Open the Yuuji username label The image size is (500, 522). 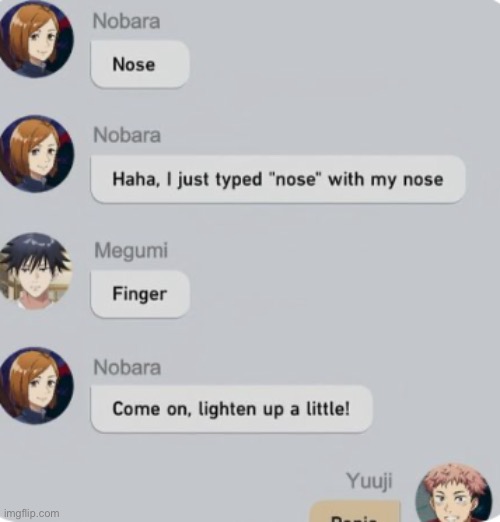369,481
